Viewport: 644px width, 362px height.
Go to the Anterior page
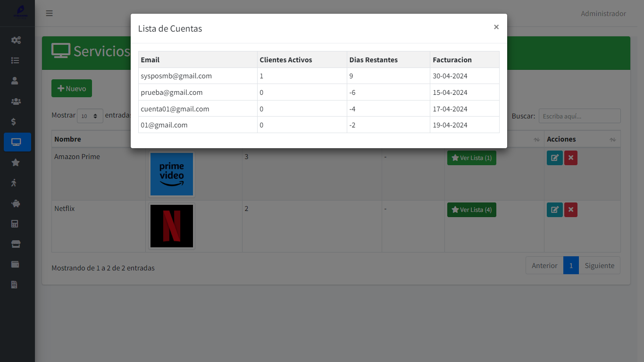[544, 265]
